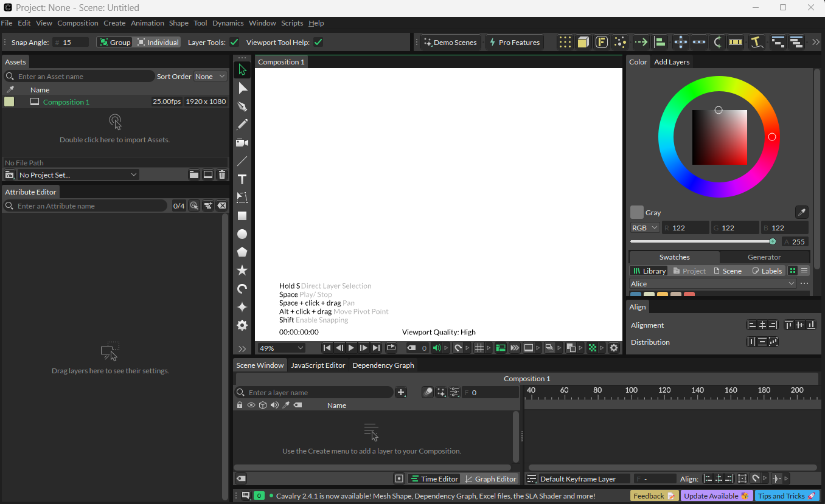Click the alpha slider handle
This screenshot has width=825, height=504.
pos(773,241)
